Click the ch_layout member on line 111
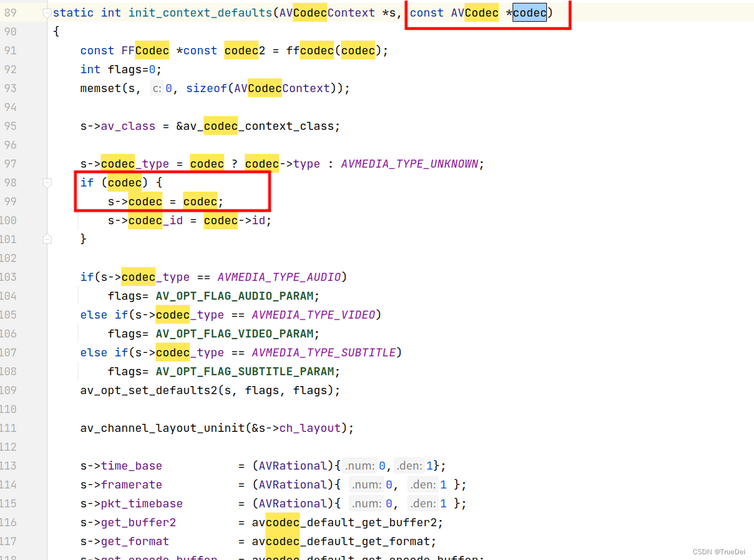754x560 pixels. click(310, 428)
